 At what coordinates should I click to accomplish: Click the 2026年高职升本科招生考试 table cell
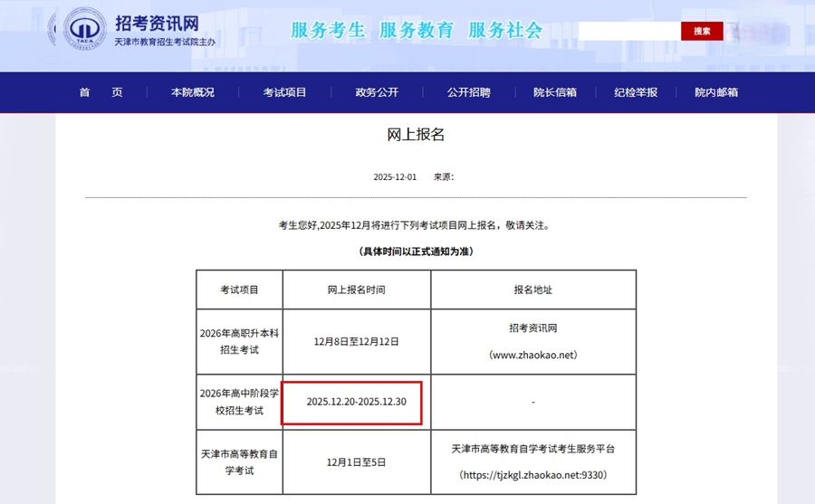point(239,341)
